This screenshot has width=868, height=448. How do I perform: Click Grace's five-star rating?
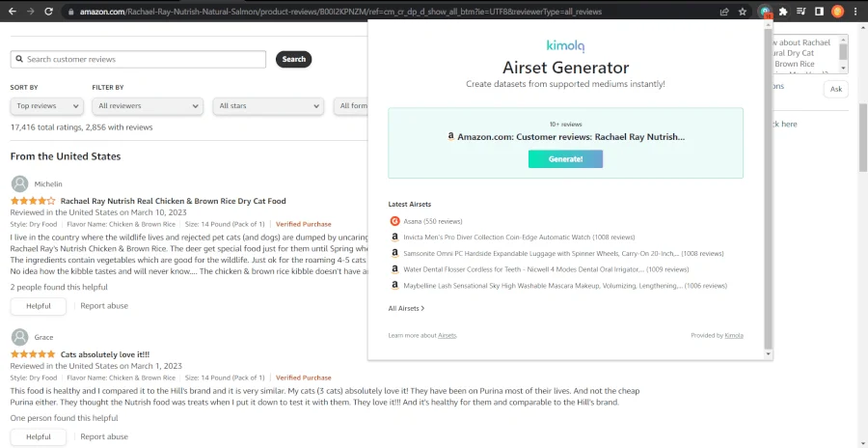pos(33,353)
